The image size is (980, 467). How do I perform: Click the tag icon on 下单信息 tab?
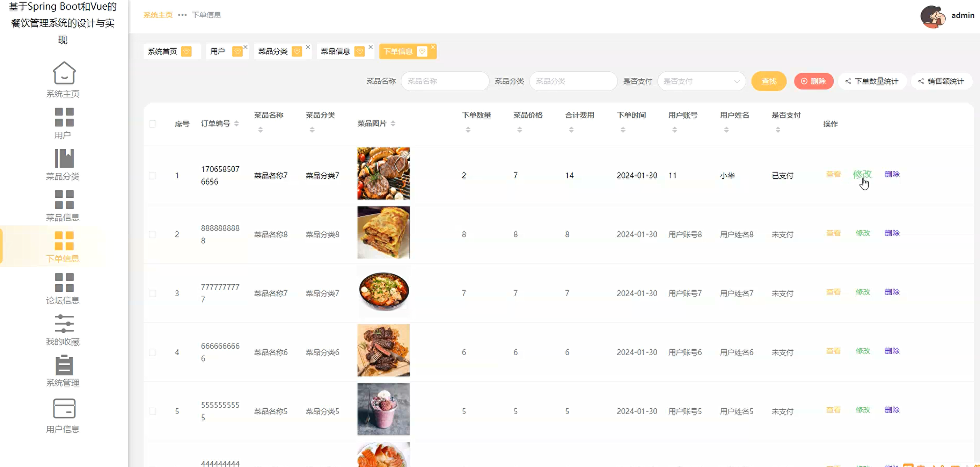pos(422,51)
